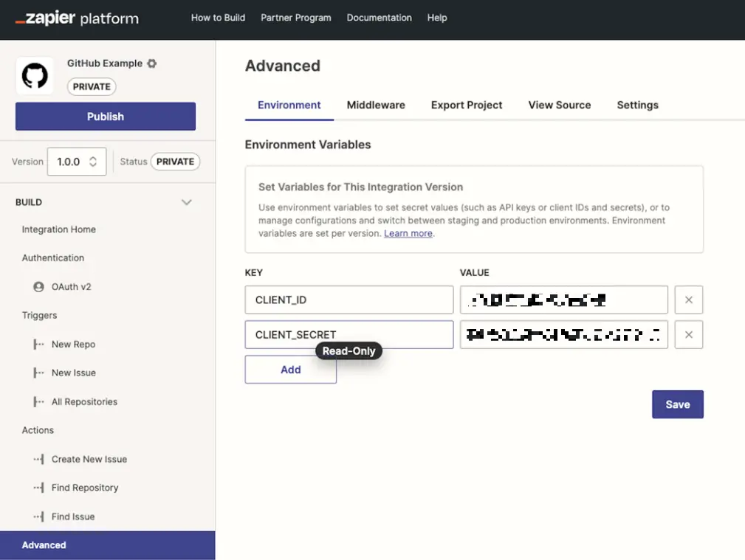
Task: Open the Settings tab
Action: point(638,105)
